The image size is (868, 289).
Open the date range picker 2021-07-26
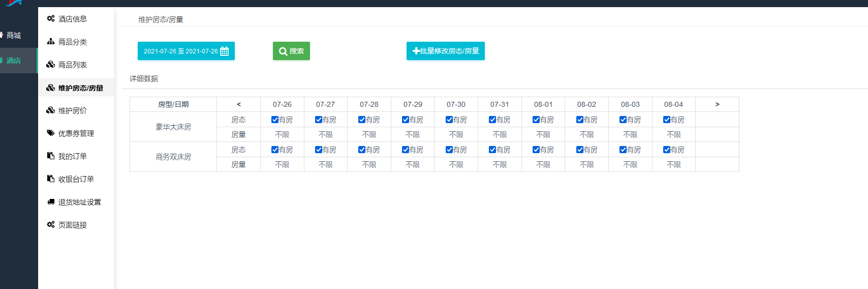tap(186, 51)
